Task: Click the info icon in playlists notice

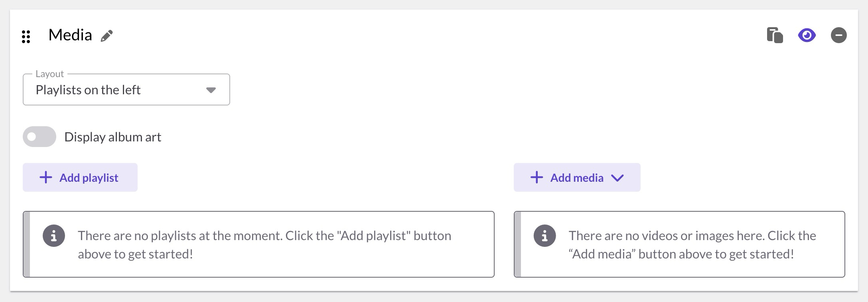Action: click(x=54, y=236)
